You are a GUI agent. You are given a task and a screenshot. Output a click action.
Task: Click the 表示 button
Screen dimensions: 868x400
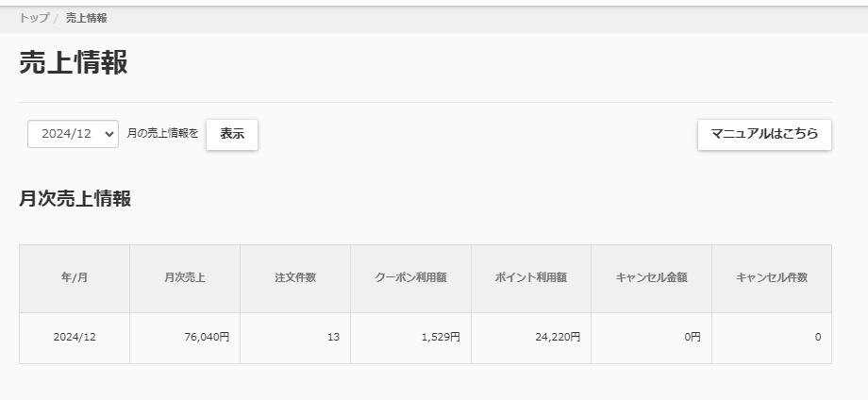pos(232,134)
